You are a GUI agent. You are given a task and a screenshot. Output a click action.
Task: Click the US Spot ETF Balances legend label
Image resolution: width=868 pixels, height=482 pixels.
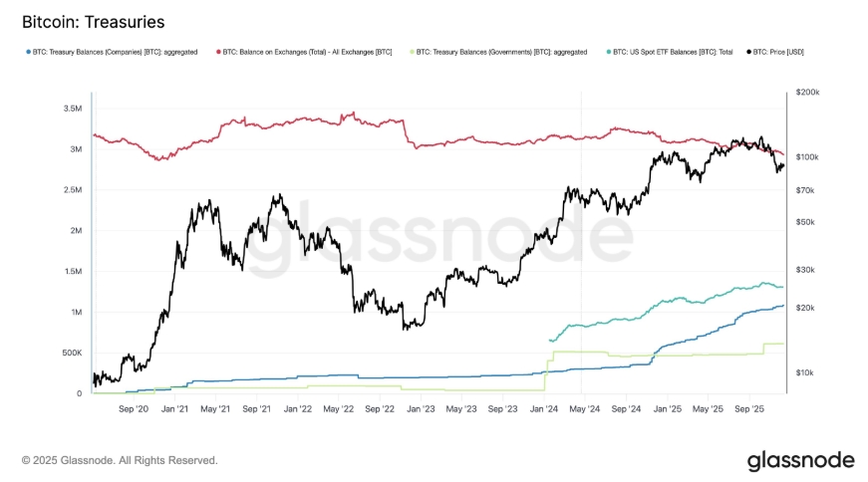coord(673,52)
